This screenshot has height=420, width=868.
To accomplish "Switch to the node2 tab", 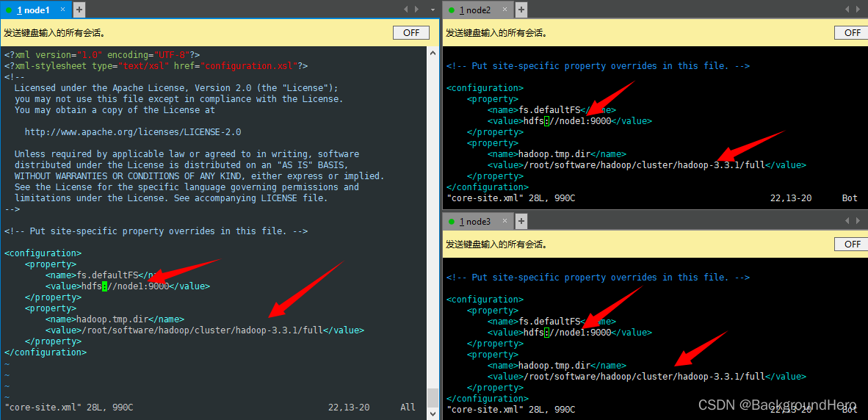I will 475,10.
